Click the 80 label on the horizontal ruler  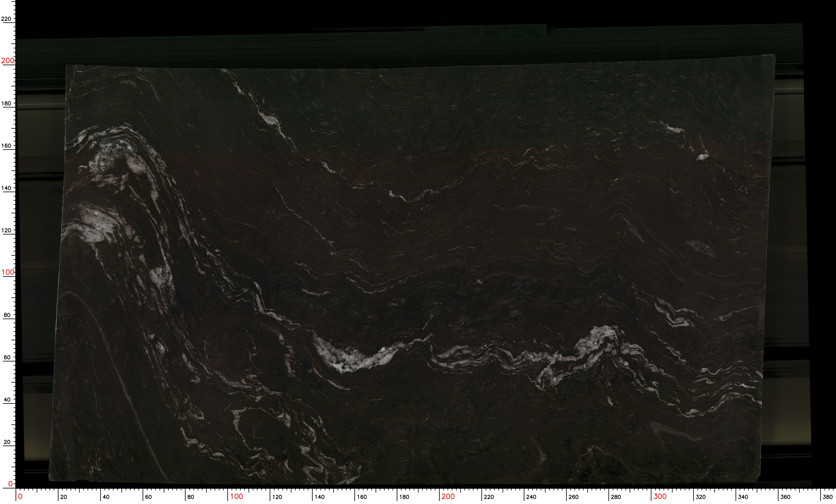[x=191, y=497]
